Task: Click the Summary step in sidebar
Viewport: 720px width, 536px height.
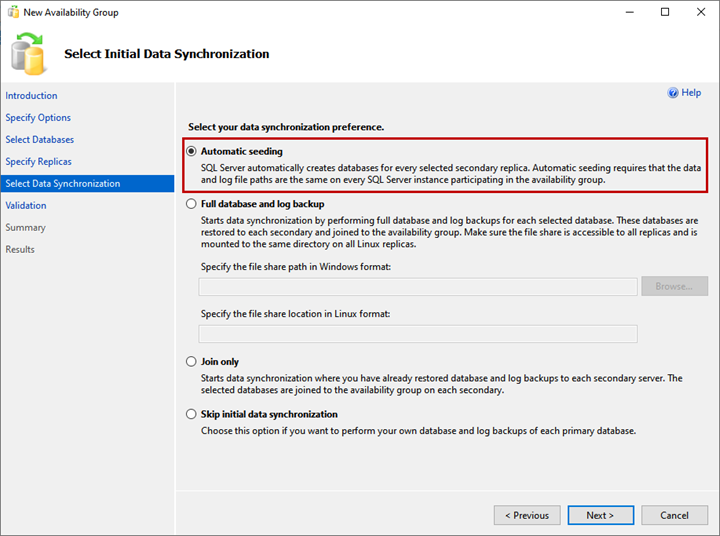Action: coord(25,228)
